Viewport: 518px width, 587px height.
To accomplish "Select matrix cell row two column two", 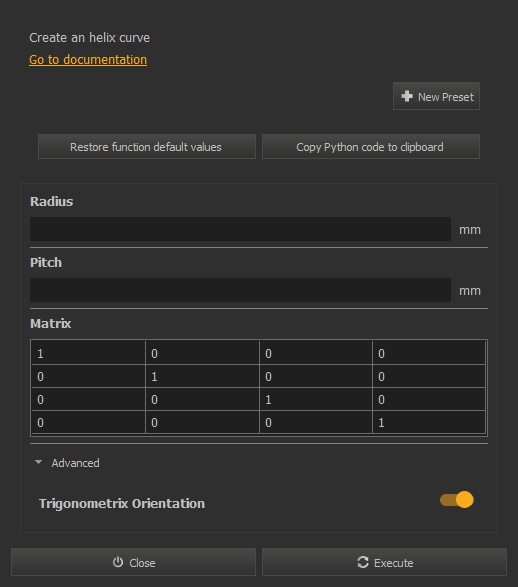I will (202, 376).
